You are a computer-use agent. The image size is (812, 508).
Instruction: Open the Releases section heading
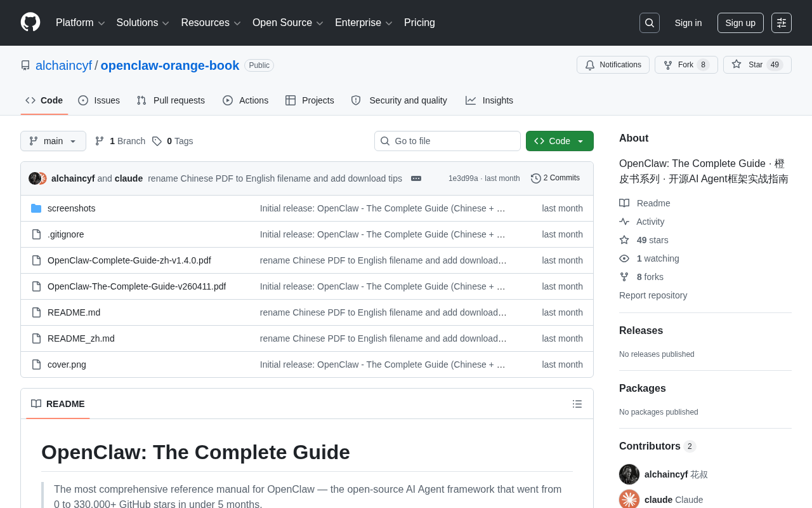point(641,331)
